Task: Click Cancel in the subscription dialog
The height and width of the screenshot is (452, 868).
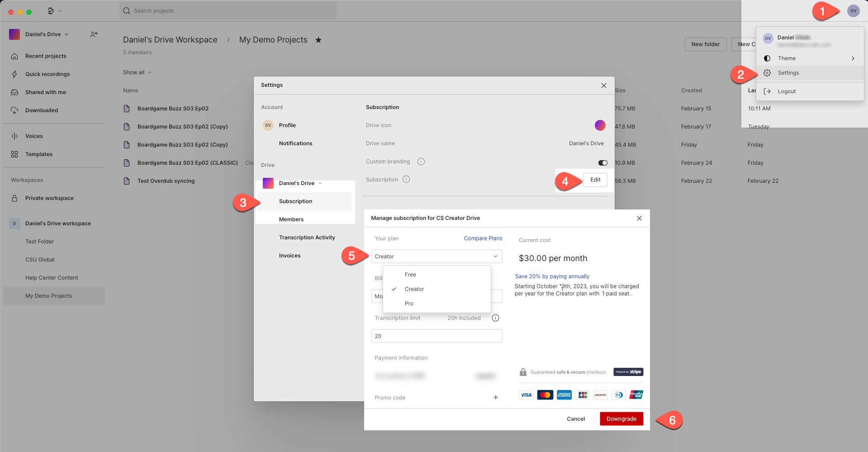Action: 576,419
